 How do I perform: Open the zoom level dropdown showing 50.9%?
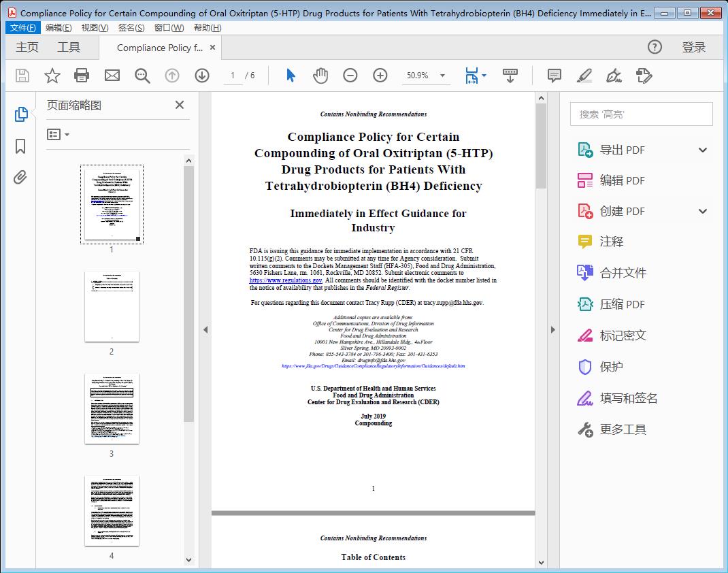coord(442,76)
